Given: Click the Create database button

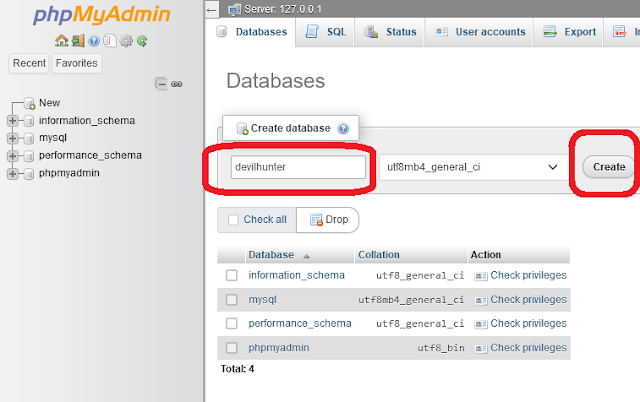Looking at the screenshot, I should pyautogui.click(x=609, y=167).
